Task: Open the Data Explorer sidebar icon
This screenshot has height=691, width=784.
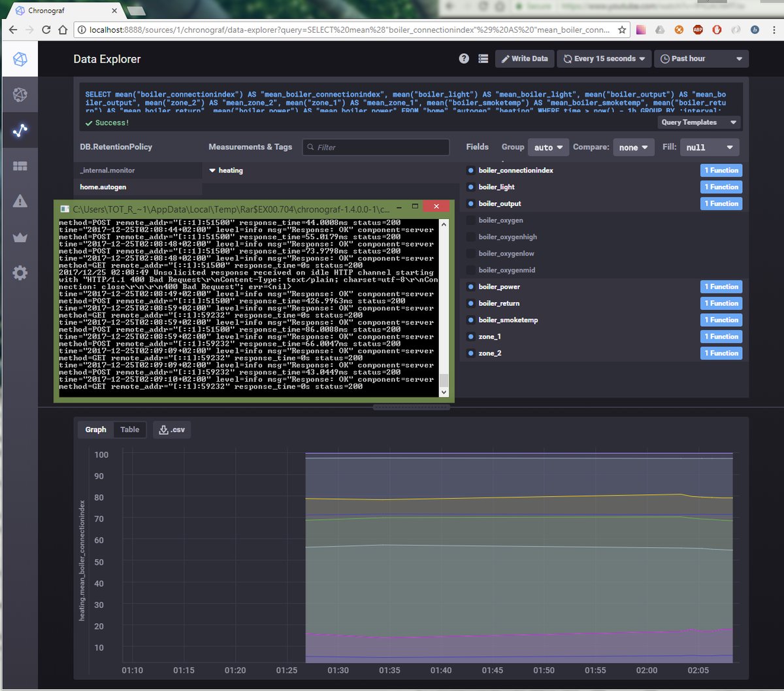Action: (x=20, y=130)
